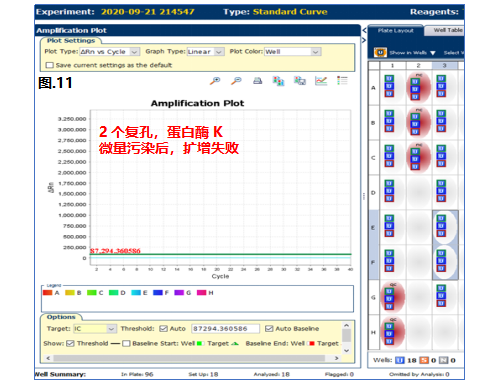Open the Plot Type dropdown
Screen dimensions: 500x385
tap(109, 52)
